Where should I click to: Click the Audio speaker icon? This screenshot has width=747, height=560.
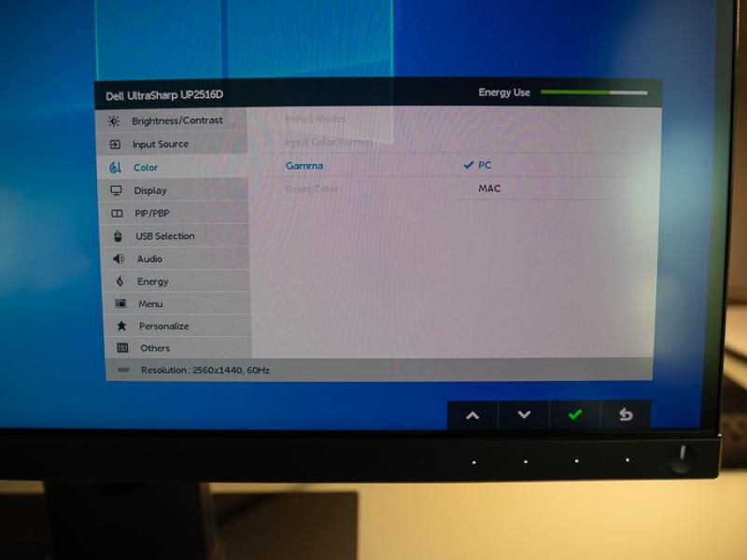pos(119,259)
